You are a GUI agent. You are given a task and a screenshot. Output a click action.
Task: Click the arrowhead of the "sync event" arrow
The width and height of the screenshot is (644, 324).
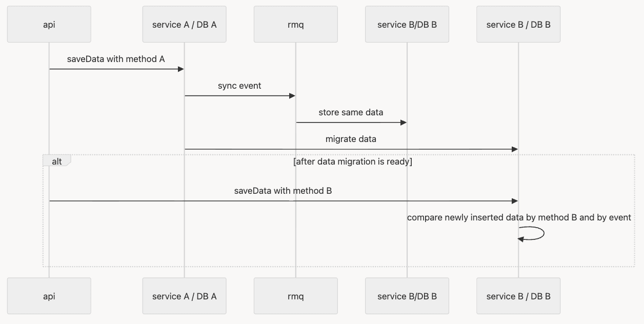[x=292, y=96]
